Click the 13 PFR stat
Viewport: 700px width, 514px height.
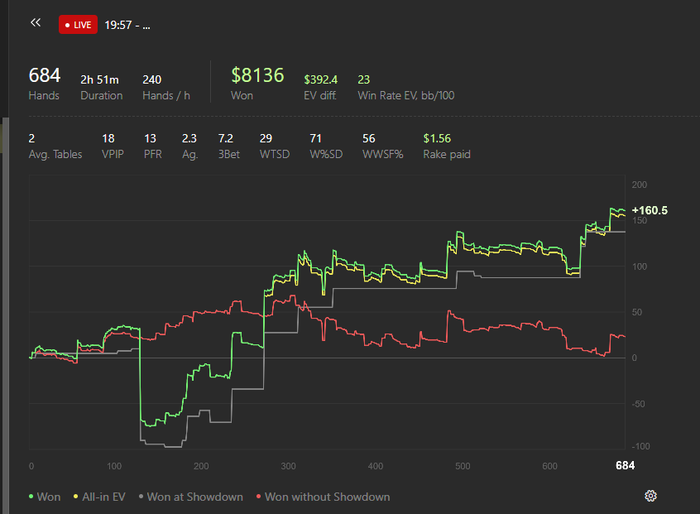click(x=152, y=146)
